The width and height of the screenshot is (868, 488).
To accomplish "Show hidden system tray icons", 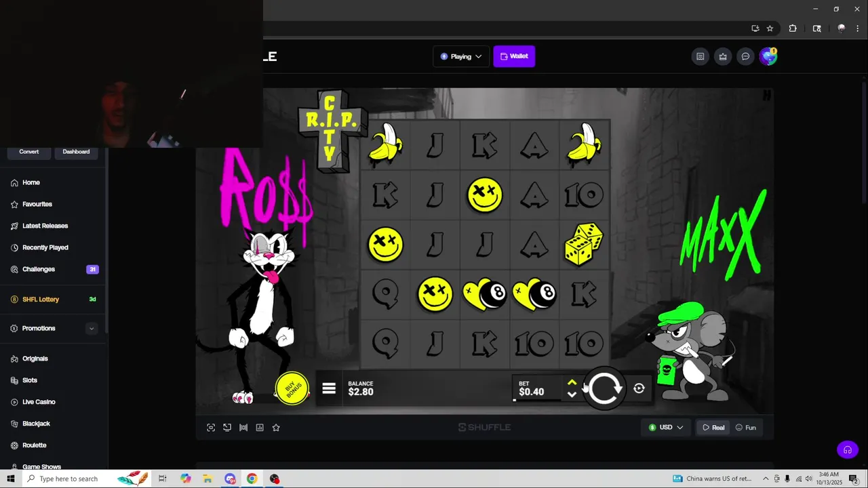I will pyautogui.click(x=766, y=479).
